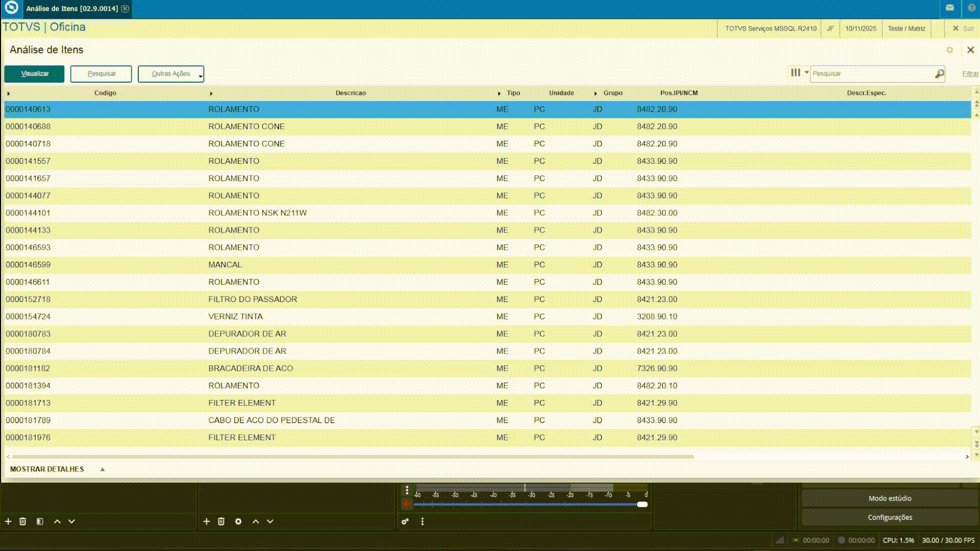Click the Pesquisar search input field
980x551 pixels.
tap(872, 74)
